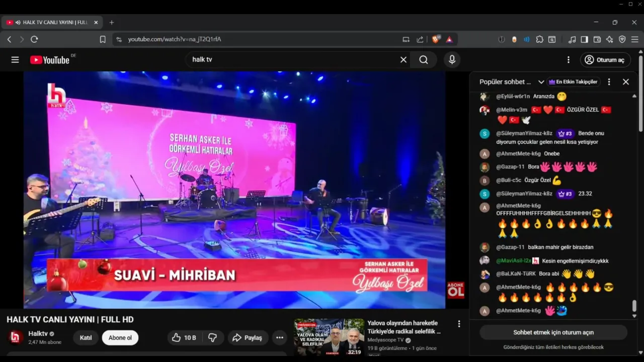The image size is (644, 362).
Task: Go back in browser history
Action: (9, 39)
